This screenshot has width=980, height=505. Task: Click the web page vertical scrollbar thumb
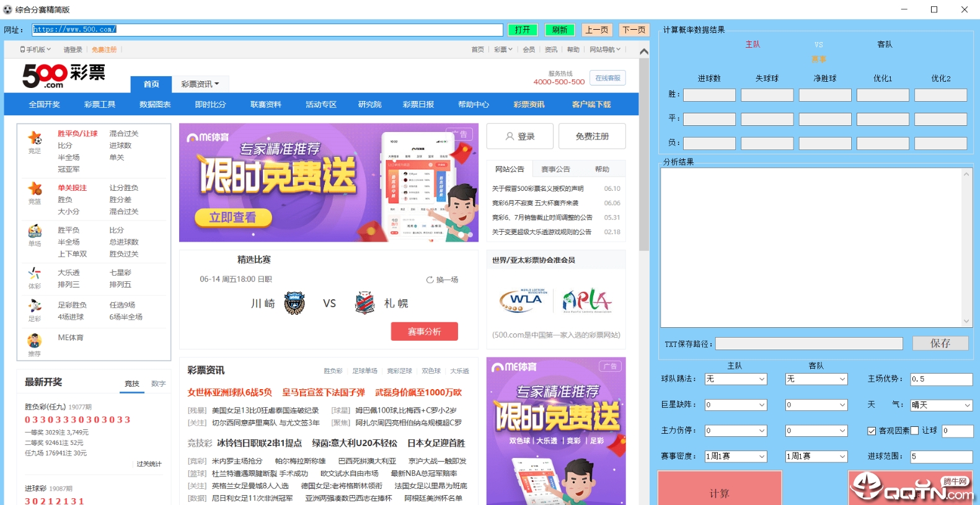(644, 155)
